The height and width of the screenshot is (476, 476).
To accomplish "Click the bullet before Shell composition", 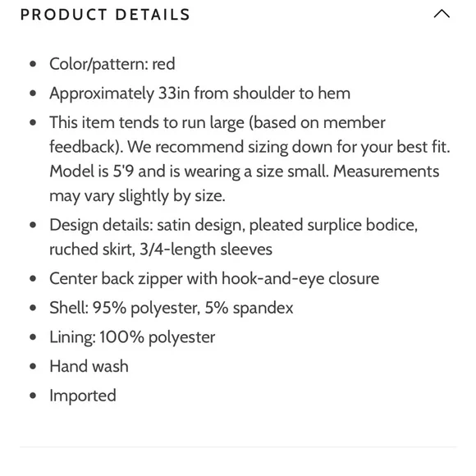I will pyautogui.click(x=33, y=308).
